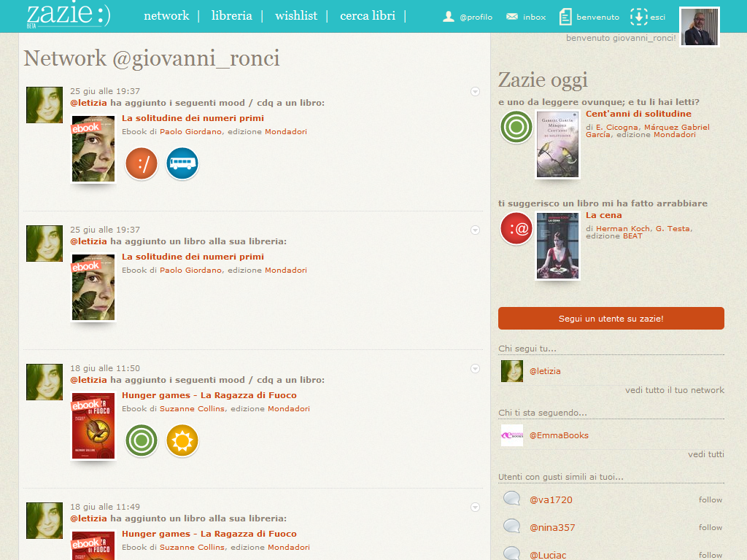Screen dimensions: 747x560
Task: Follow user @va1720
Action: 711,499
